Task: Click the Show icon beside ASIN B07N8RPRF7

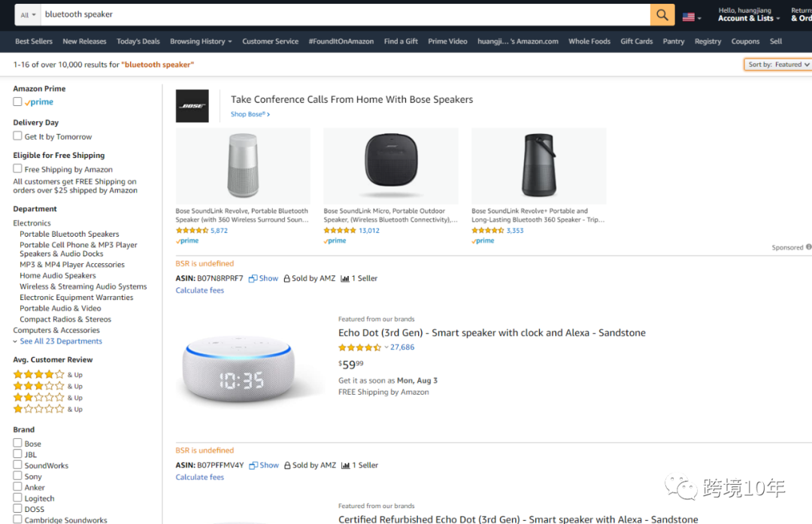Action: [x=253, y=279]
